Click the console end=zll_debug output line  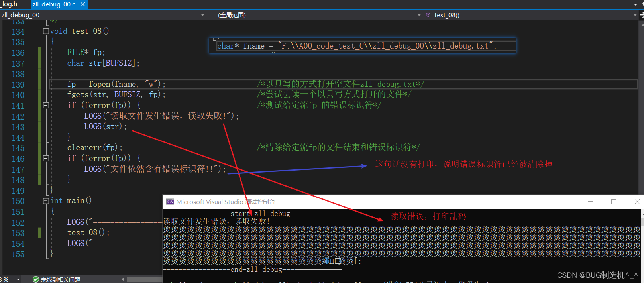252,269
